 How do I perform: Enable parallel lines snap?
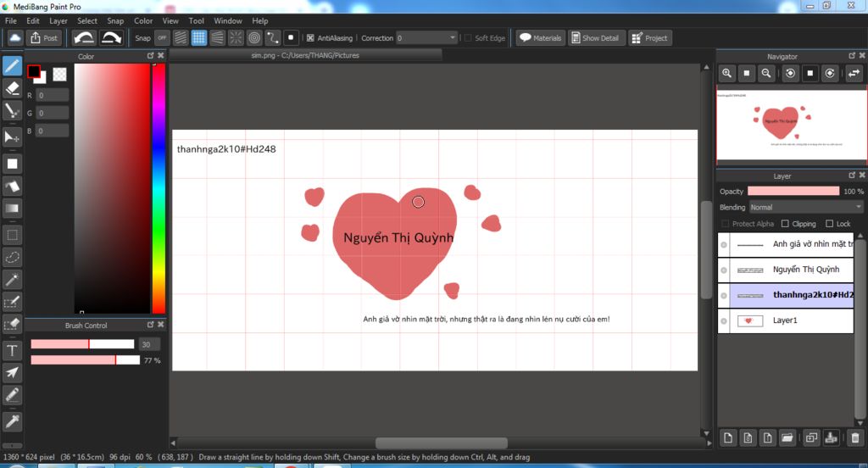coord(181,37)
